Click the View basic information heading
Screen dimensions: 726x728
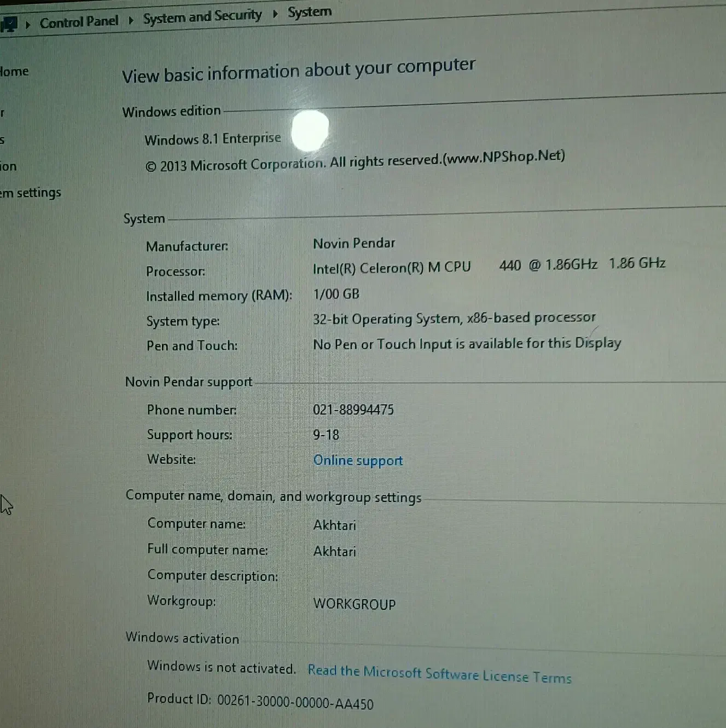(299, 71)
